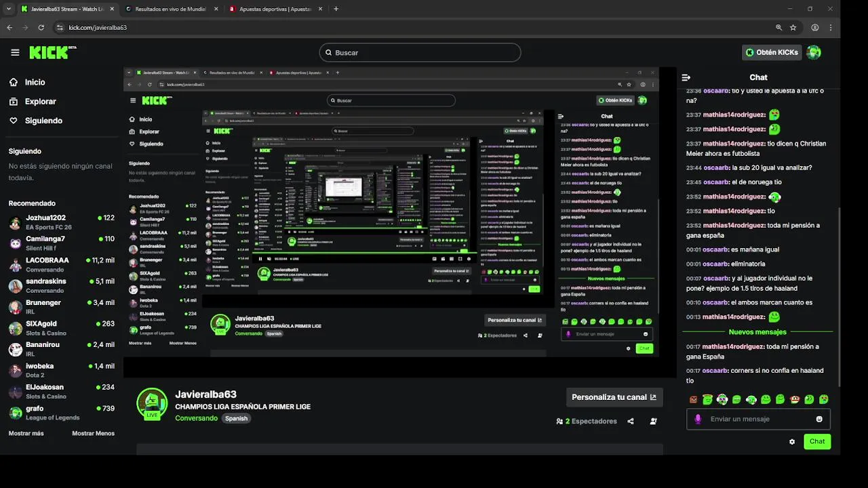Click the stream video player
868x488 pixels.
[400, 222]
